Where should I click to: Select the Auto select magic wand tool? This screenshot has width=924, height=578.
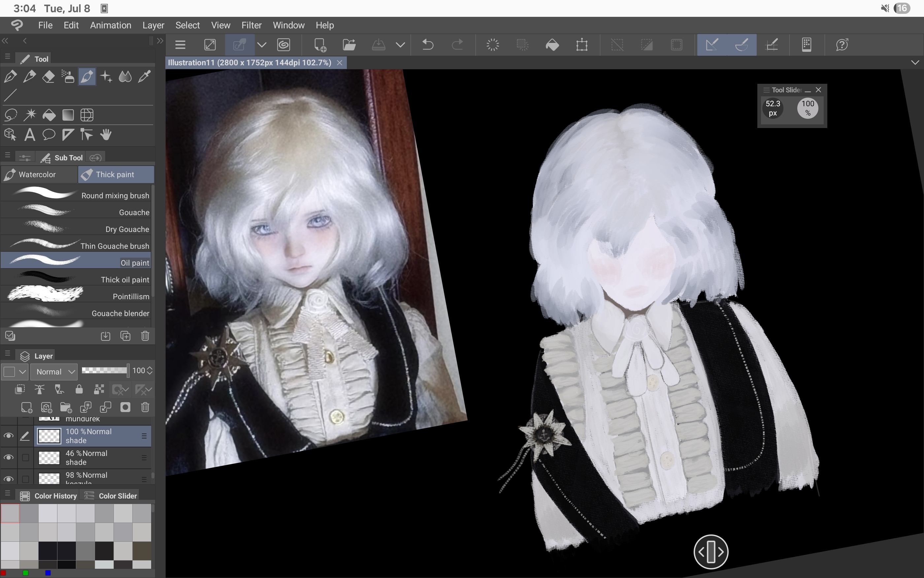coord(29,115)
